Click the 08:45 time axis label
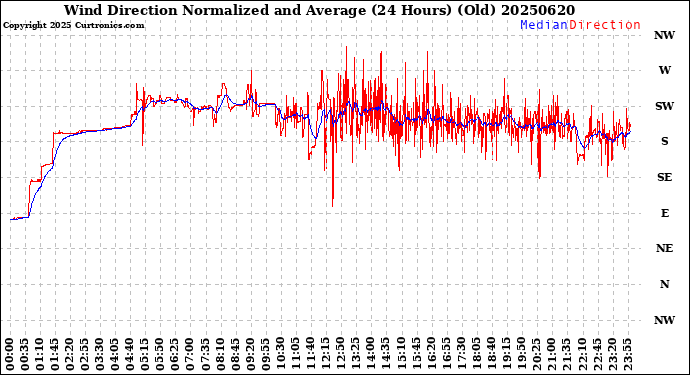 (x=235, y=355)
